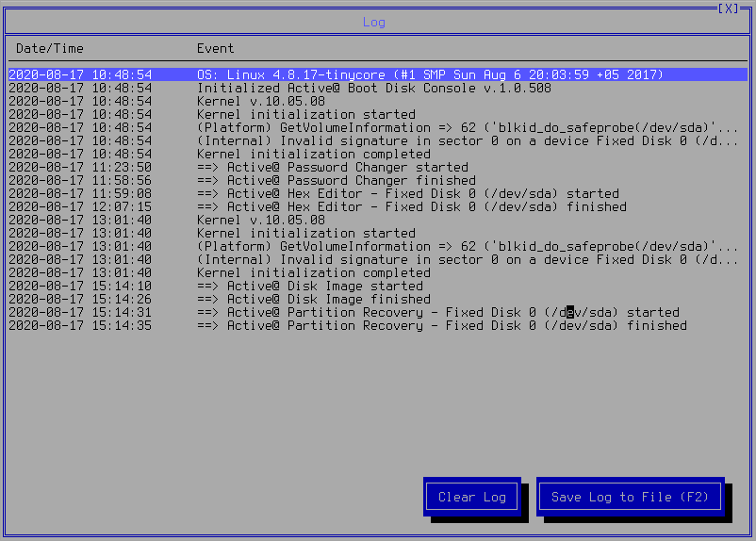The height and width of the screenshot is (541, 756).
Task: Select Password Changer finished entry
Action: (378, 180)
